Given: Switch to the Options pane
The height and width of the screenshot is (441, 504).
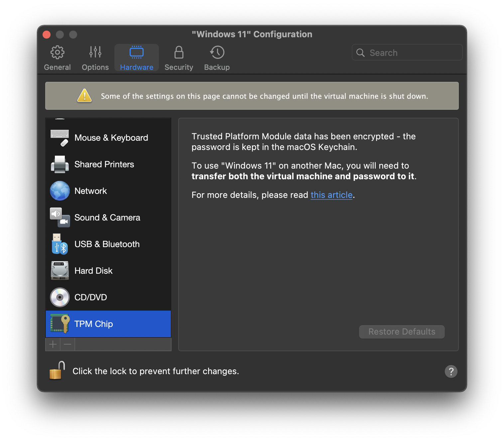Looking at the screenshot, I should [x=95, y=57].
